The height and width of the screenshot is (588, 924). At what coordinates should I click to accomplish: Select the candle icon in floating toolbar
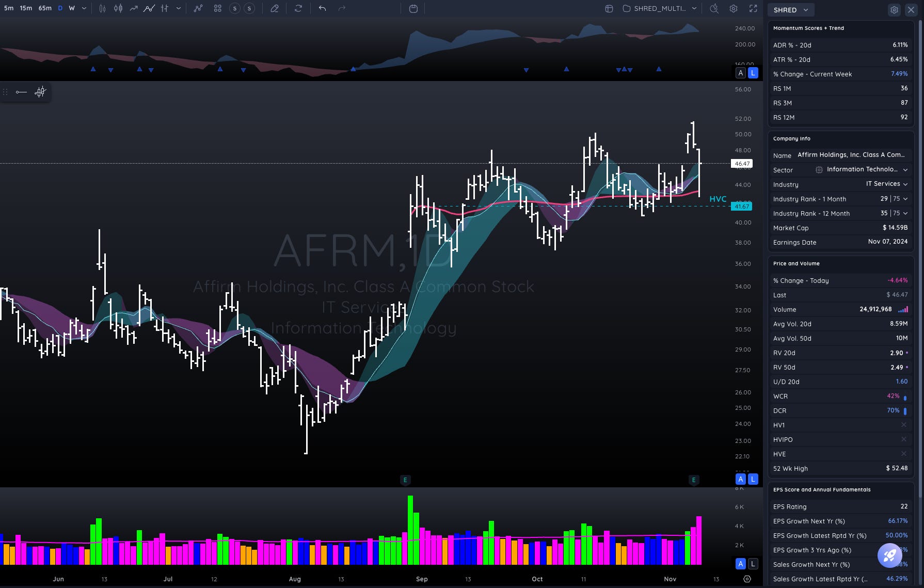point(40,92)
